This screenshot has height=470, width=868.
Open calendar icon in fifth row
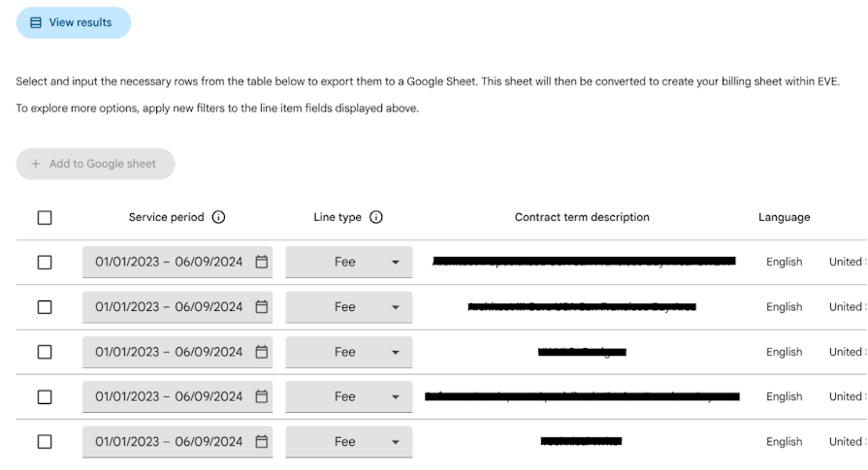click(x=261, y=441)
